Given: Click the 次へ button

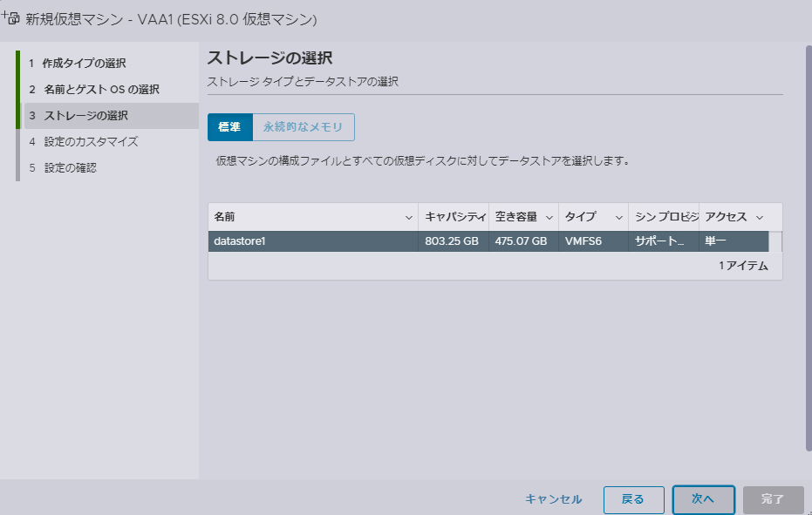Looking at the screenshot, I should coord(703,499).
